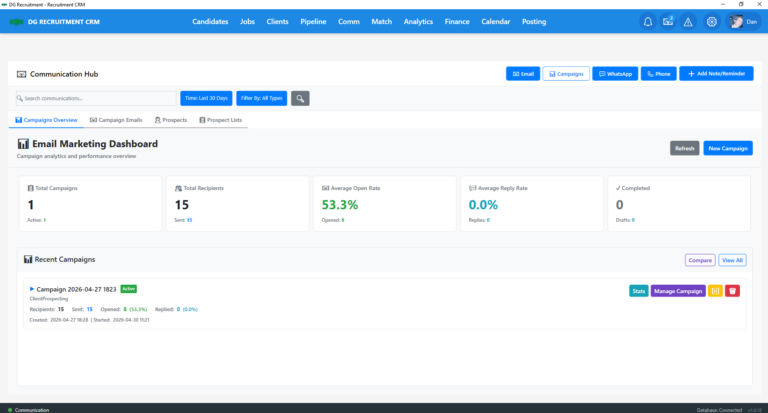
Task: Click the yellow icon button beside Manage Campaign
Action: tap(715, 291)
